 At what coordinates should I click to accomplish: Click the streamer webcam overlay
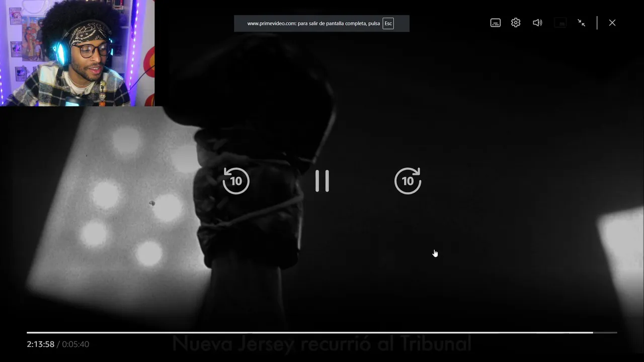(x=77, y=53)
